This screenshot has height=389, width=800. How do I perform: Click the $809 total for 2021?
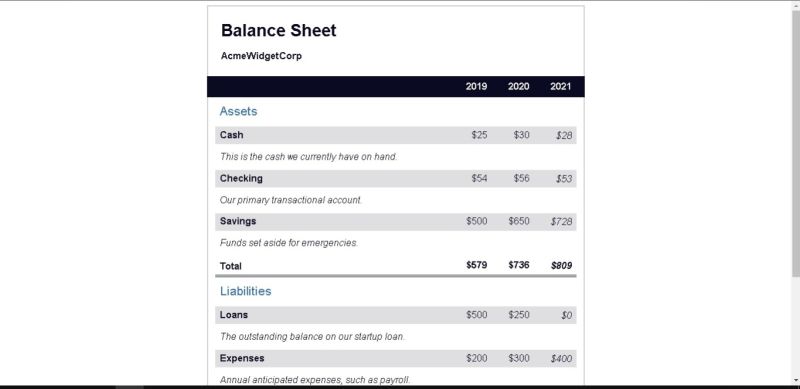(561, 265)
